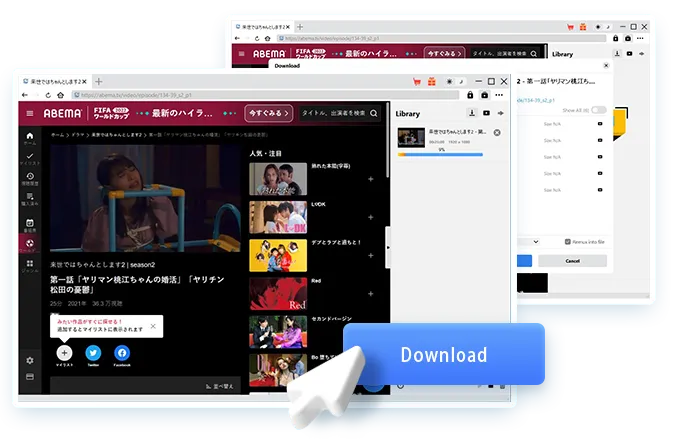Screen dimensions: 686x439
Task: Click the gift box icon in front window
Action: (x=432, y=81)
